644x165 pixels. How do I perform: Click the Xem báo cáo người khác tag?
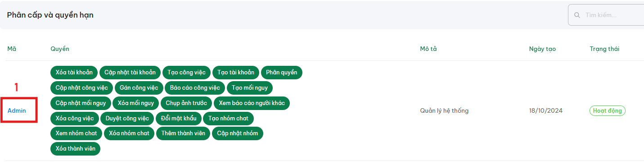(x=252, y=103)
